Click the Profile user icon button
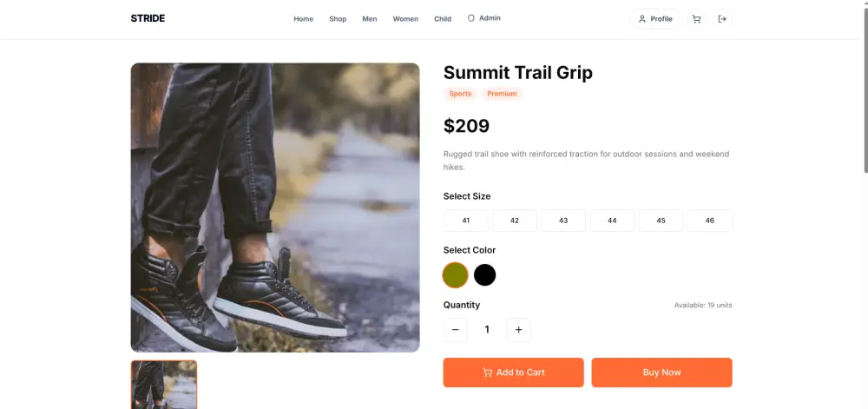 point(654,19)
